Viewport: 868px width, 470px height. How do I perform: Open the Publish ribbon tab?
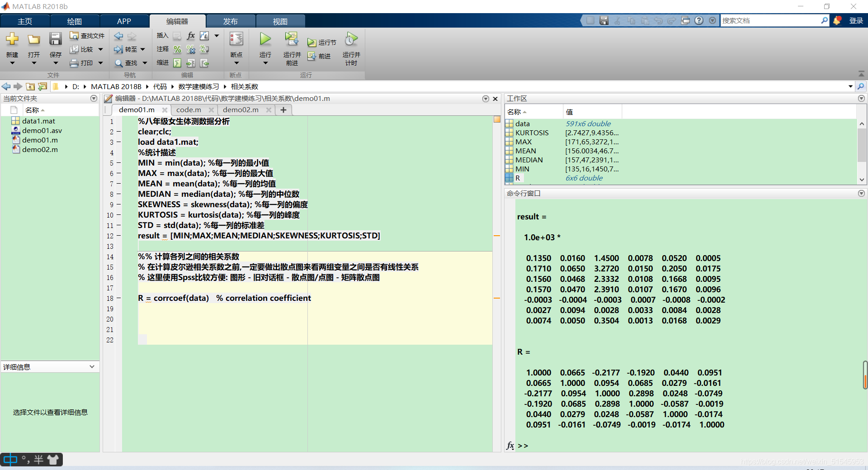[x=231, y=21]
